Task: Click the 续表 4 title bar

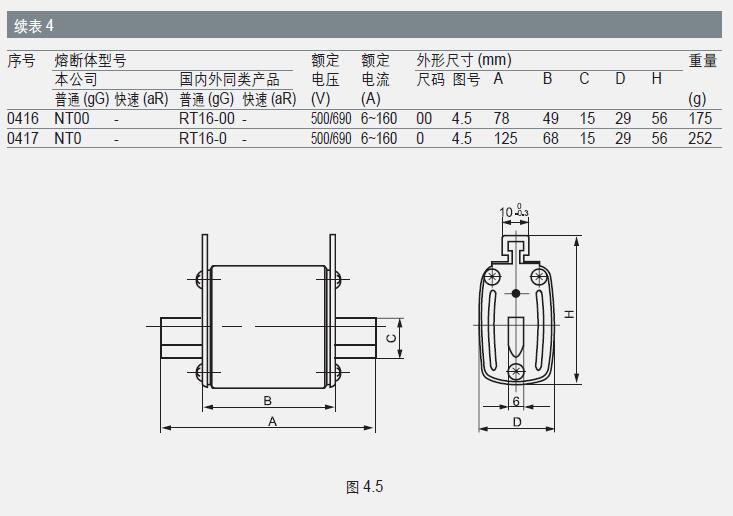Action: (366, 25)
